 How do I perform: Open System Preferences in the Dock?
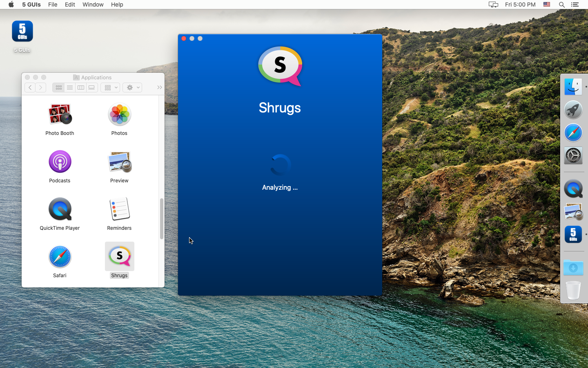pos(573,156)
